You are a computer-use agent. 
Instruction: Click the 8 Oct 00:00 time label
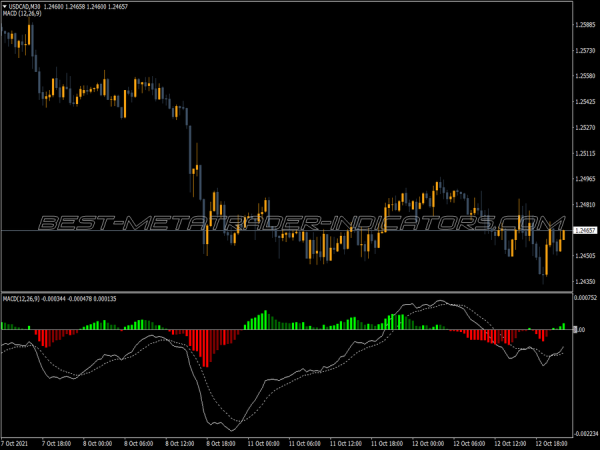(97, 443)
